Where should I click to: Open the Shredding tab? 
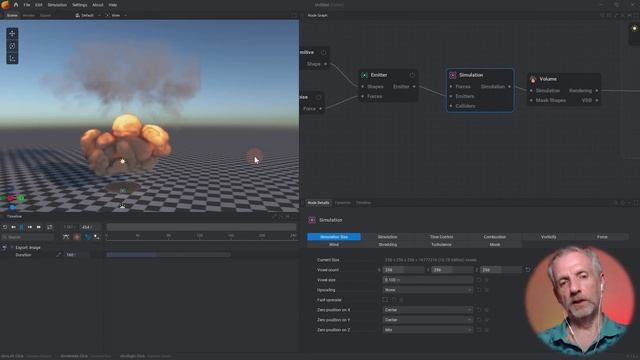[x=388, y=244]
